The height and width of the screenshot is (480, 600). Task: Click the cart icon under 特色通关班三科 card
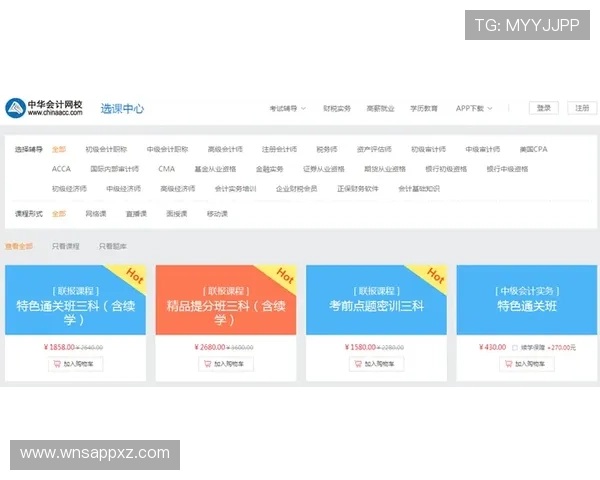pos(57,364)
